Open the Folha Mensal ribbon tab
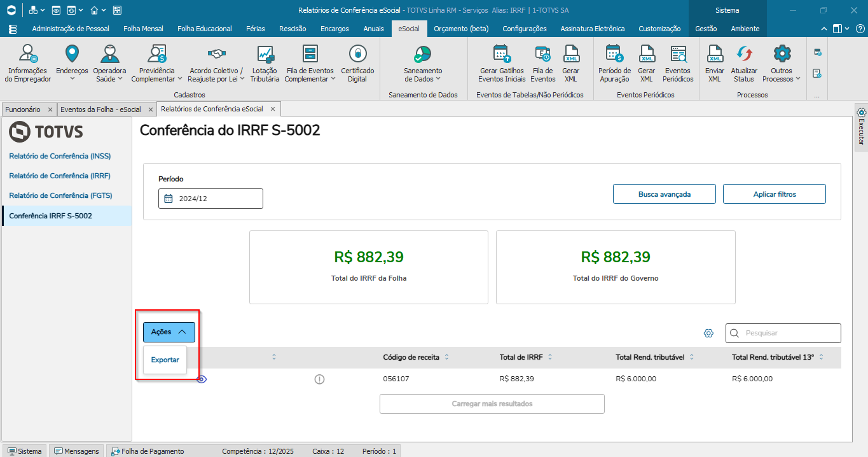 [x=143, y=29]
